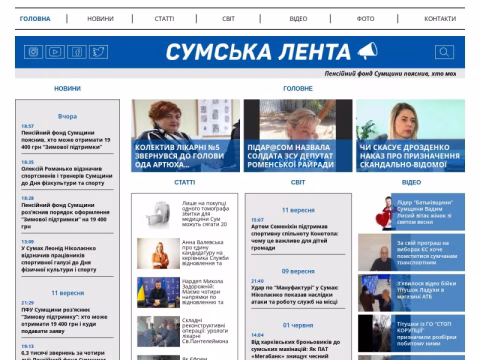
Task: Play the Лідер Батьківщини Вадим video
Action: [411, 212]
